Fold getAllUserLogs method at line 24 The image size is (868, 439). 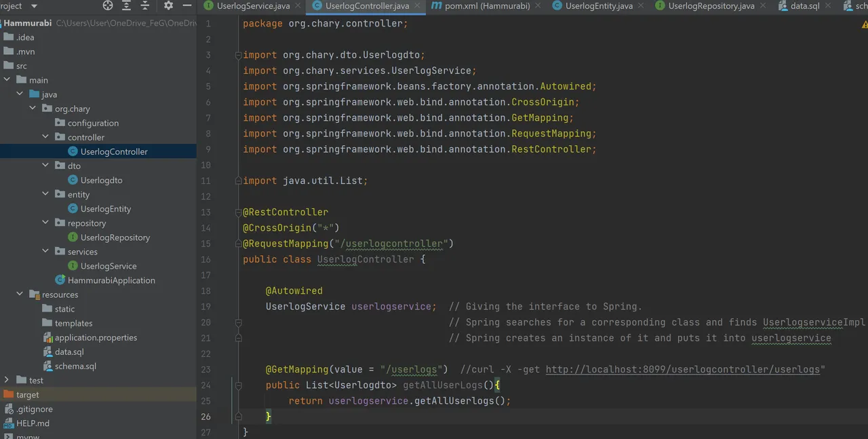pos(238,385)
